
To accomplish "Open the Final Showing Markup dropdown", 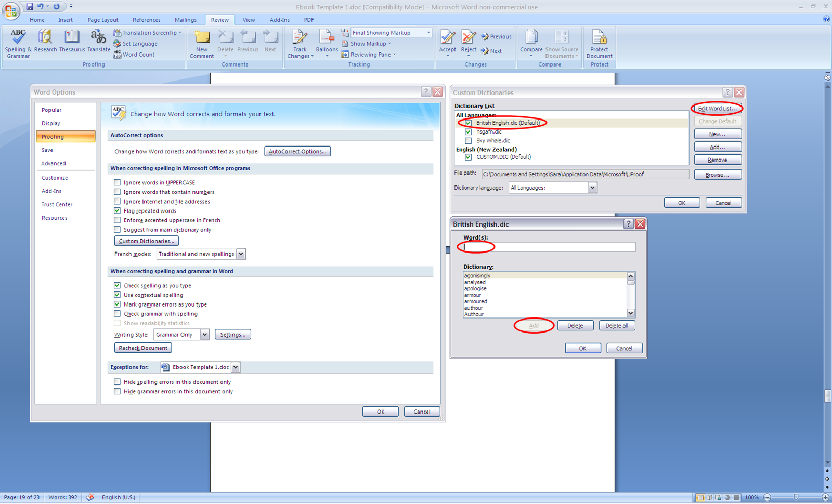I will [x=427, y=32].
